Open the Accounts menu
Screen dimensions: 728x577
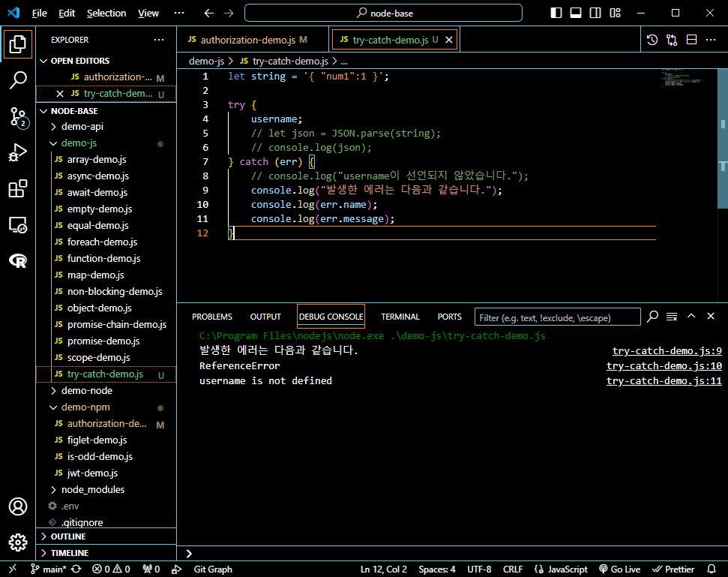click(x=18, y=506)
